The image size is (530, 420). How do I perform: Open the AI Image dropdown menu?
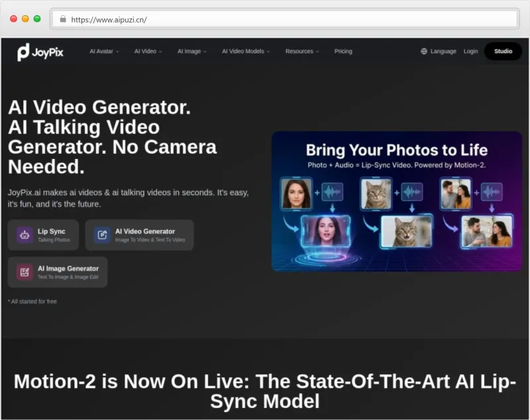191,51
